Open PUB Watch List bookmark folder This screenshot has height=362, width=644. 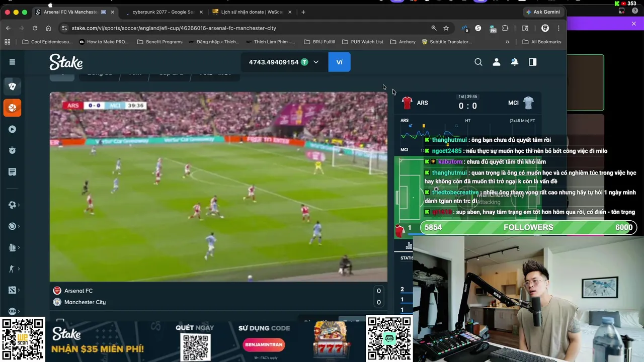coord(362,42)
